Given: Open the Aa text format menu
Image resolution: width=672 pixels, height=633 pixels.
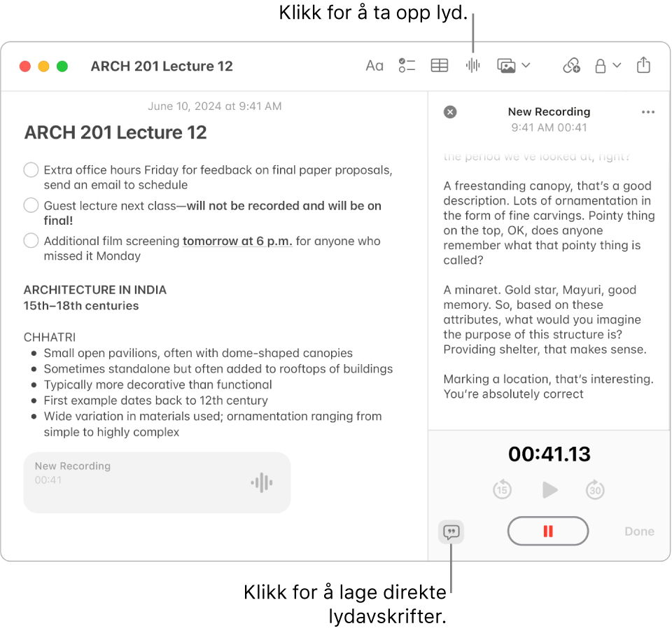Looking at the screenshot, I should pos(374,66).
